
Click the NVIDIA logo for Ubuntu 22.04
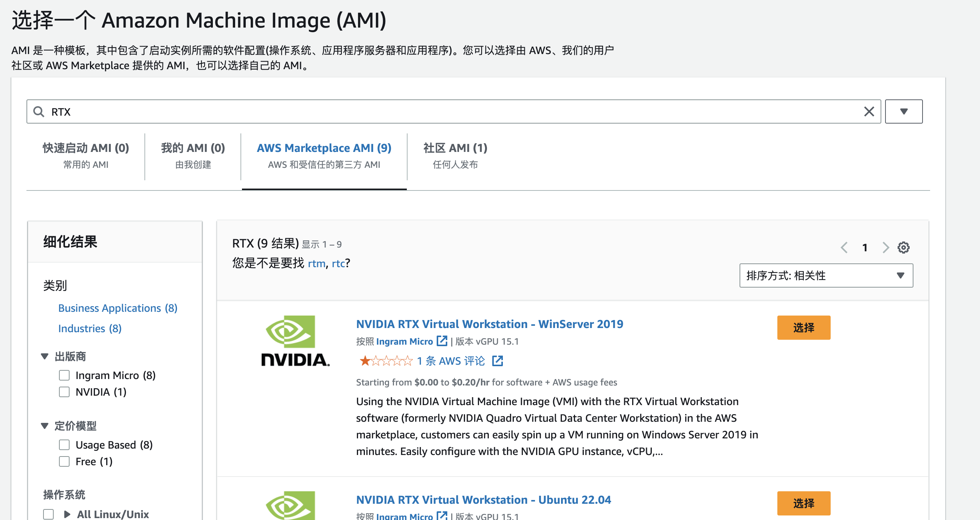click(x=291, y=506)
